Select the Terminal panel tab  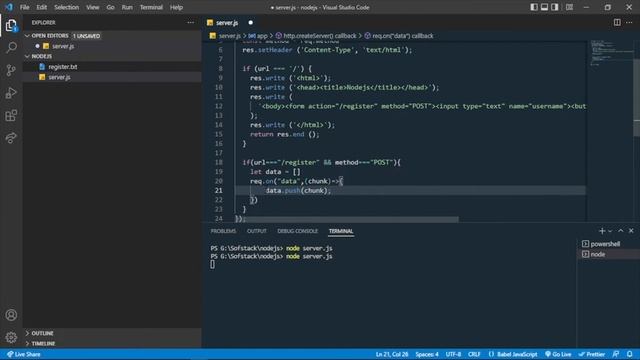tap(341, 231)
